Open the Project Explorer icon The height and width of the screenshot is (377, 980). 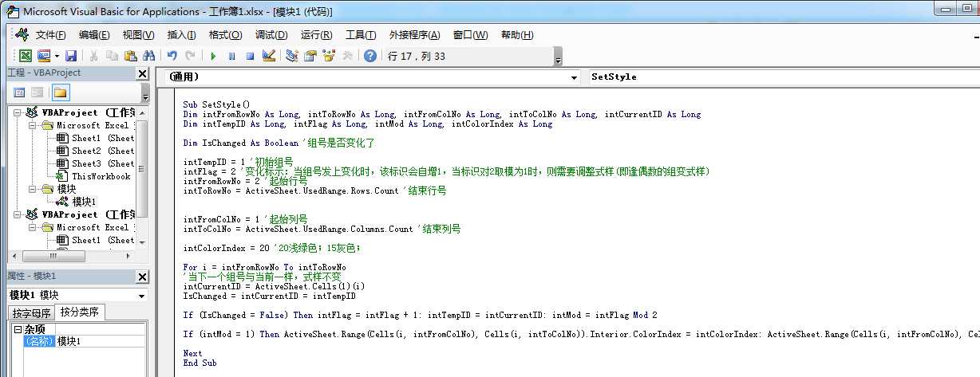[x=292, y=56]
